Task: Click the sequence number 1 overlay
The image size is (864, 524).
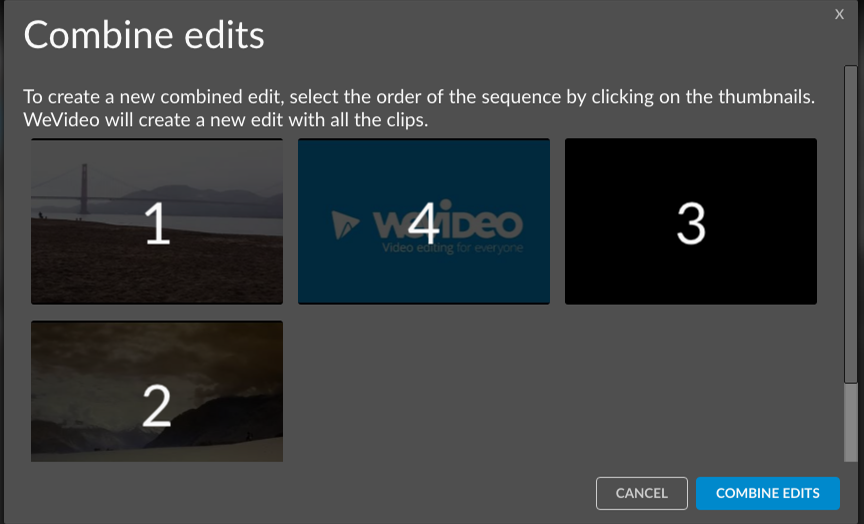Action: coord(157,224)
